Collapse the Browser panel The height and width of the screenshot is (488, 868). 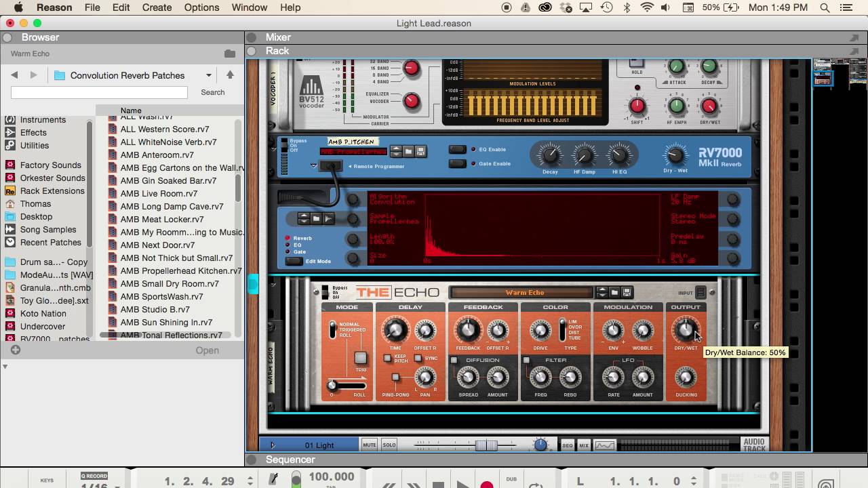pyautogui.click(x=7, y=37)
